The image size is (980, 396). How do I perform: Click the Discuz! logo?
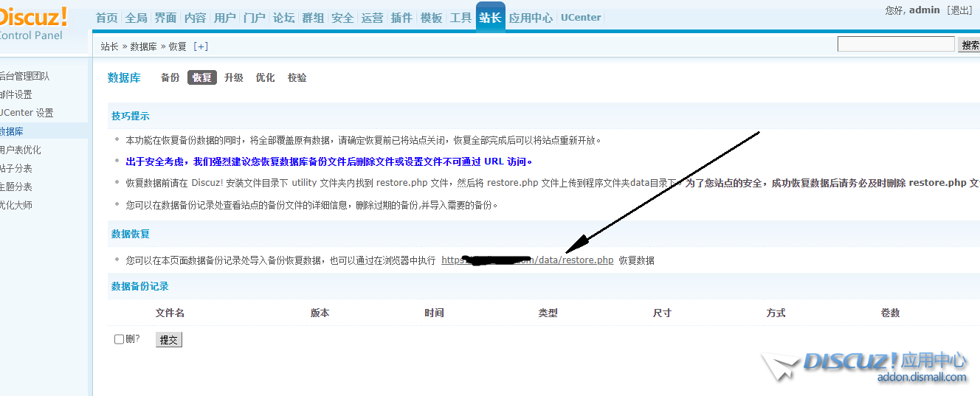click(x=33, y=18)
